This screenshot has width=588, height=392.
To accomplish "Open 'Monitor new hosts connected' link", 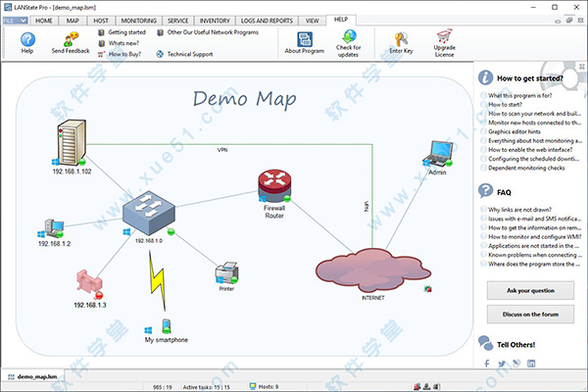I will pyautogui.click(x=534, y=122).
